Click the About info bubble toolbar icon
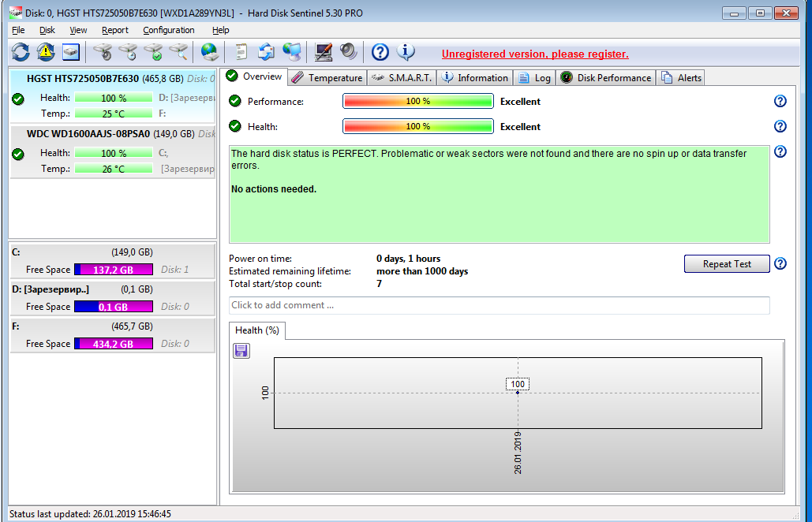Viewport: 812px width, 522px height. pyautogui.click(x=406, y=52)
